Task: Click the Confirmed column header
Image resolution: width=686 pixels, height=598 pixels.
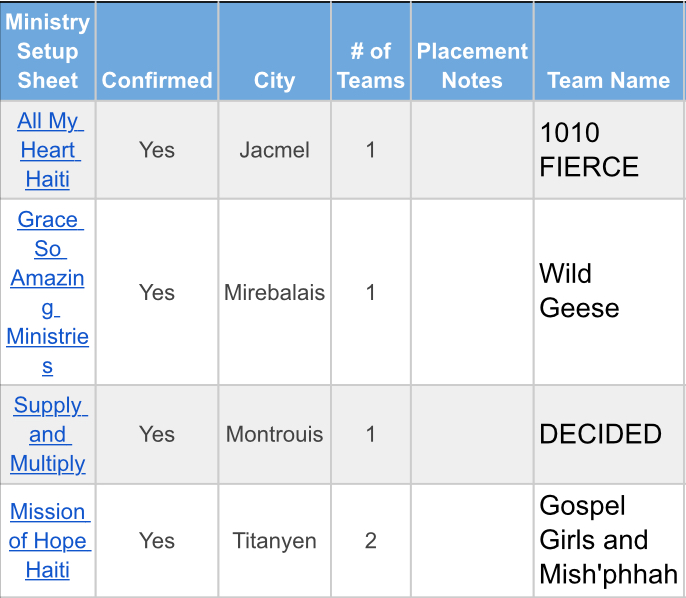Action: click(157, 80)
